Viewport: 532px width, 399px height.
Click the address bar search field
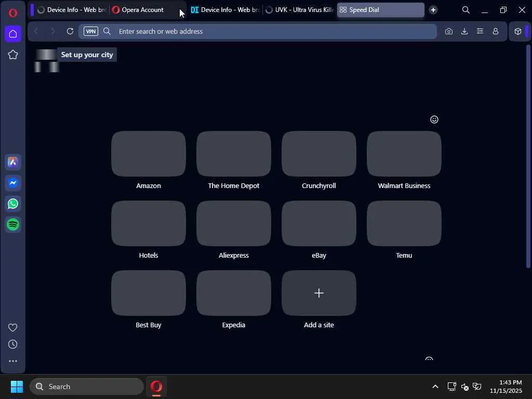tap(258, 31)
